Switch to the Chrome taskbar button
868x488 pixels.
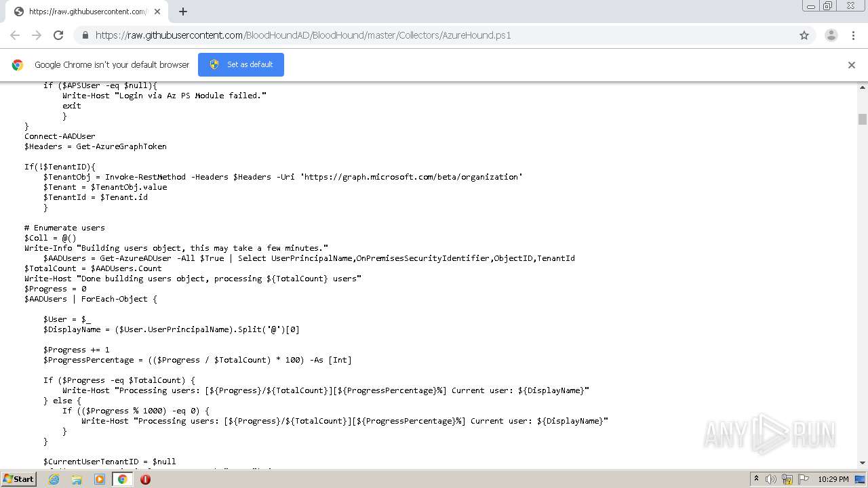pos(123,479)
